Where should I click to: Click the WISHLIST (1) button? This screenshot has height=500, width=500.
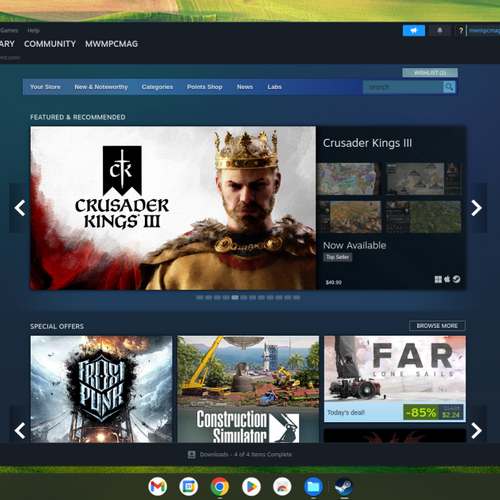pyautogui.click(x=430, y=73)
